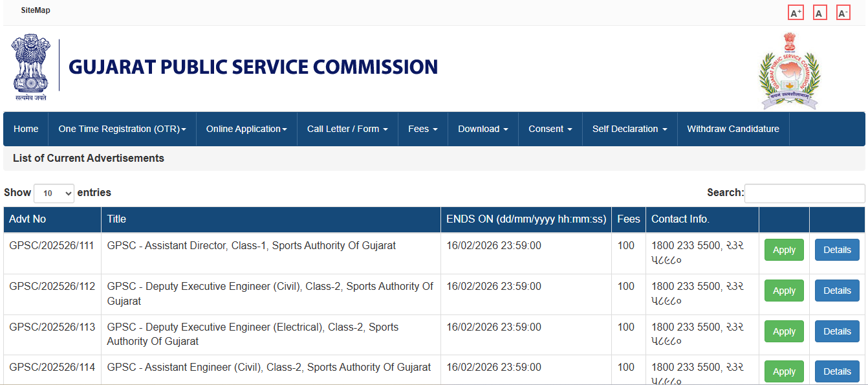This screenshot has width=868, height=385.
Task: Select Withdraw Candidature in the navbar
Action: pyautogui.click(x=733, y=129)
